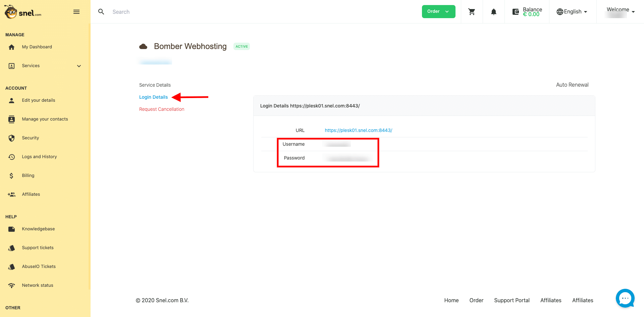
Task: Click the ACTIVE status badge
Action: pyautogui.click(x=241, y=47)
